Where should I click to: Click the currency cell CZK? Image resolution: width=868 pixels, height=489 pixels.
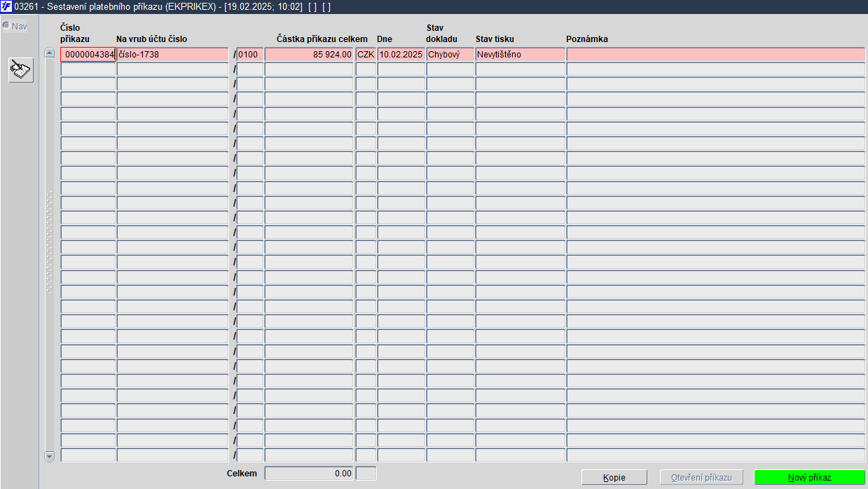point(366,55)
